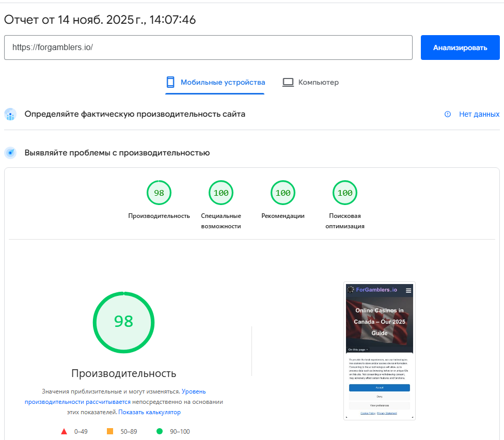The image size is (504, 440).
Task: Click the large 98 performance gauge
Action: click(124, 322)
